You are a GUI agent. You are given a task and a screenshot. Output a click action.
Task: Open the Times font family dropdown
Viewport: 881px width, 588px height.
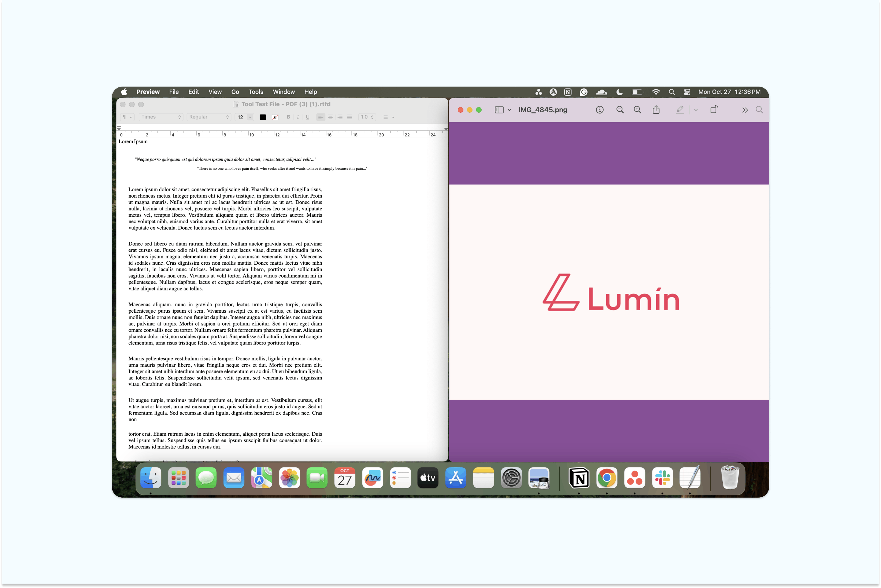coord(161,117)
